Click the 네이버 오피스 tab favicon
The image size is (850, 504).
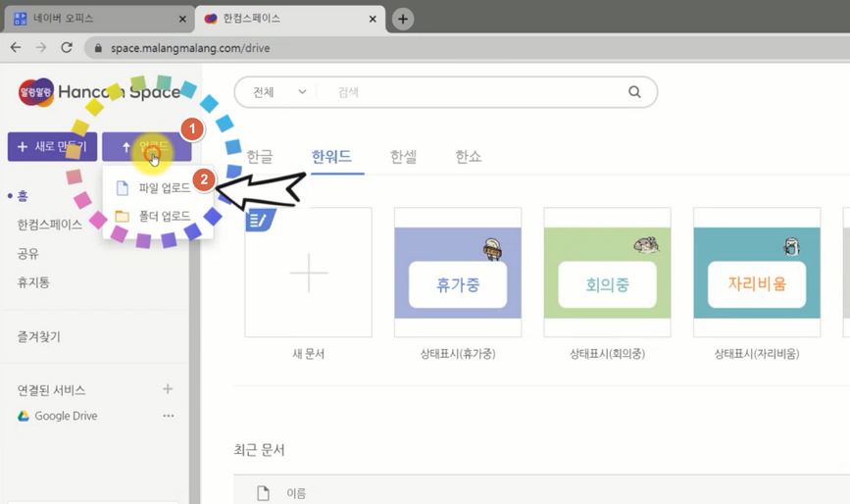(x=20, y=19)
